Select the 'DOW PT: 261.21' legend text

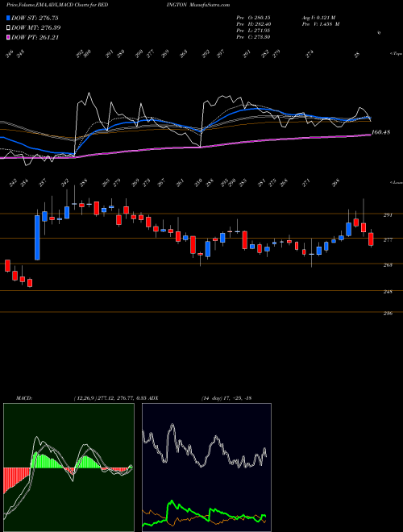coord(35,37)
